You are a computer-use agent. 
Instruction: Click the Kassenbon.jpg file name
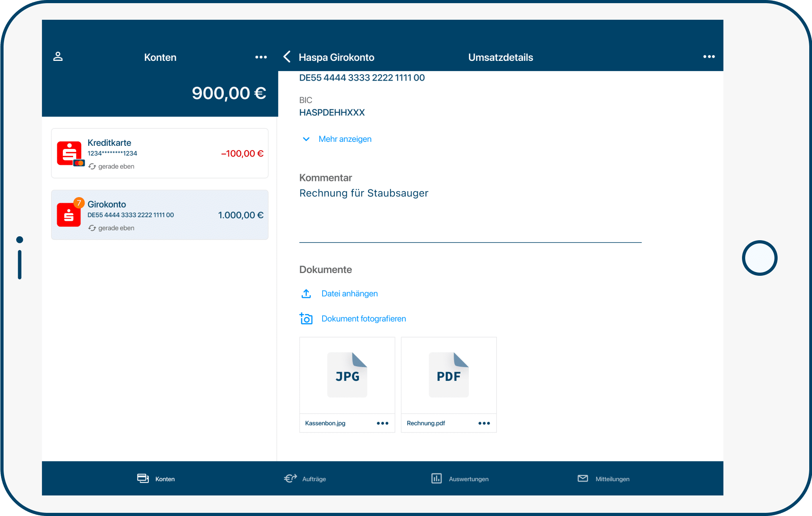[325, 423]
